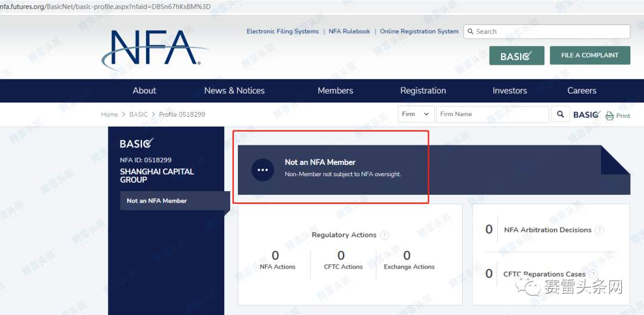Open the Members menu
Image resolution: width=644 pixels, height=315 pixels.
335,91
